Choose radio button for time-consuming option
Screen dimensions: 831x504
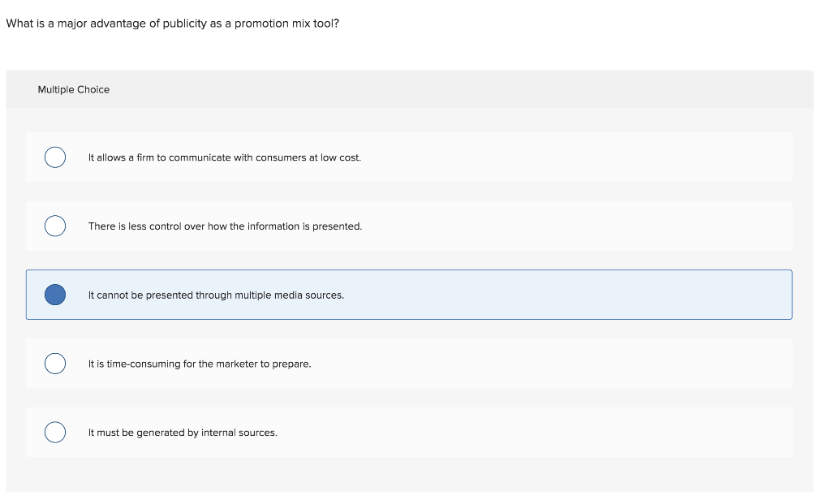[55, 364]
